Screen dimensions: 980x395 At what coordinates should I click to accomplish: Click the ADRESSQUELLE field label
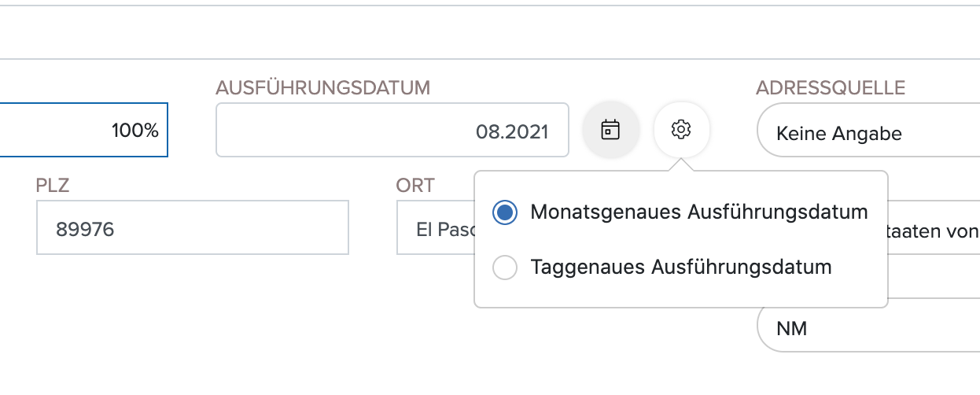831,87
